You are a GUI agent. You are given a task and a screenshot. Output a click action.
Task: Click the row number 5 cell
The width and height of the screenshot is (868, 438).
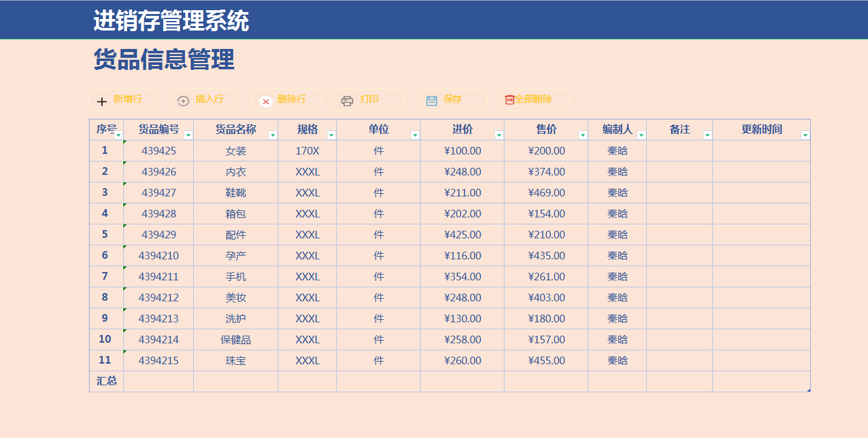click(x=105, y=235)
